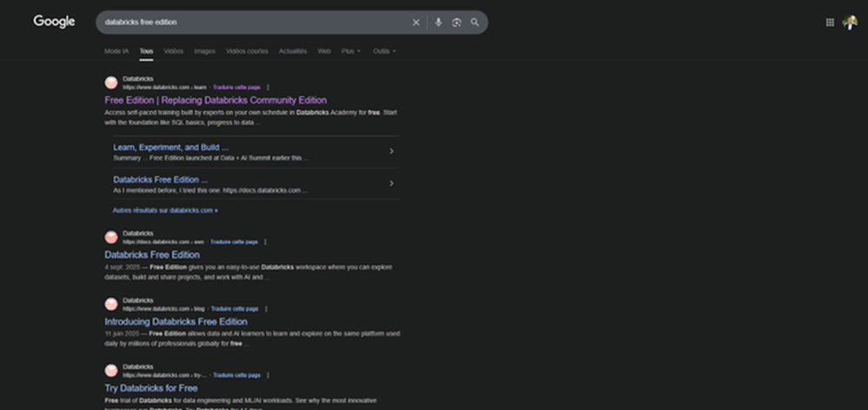Open the Databricks Free Edition docs result

pyautogui.click(x=152, y=255)
